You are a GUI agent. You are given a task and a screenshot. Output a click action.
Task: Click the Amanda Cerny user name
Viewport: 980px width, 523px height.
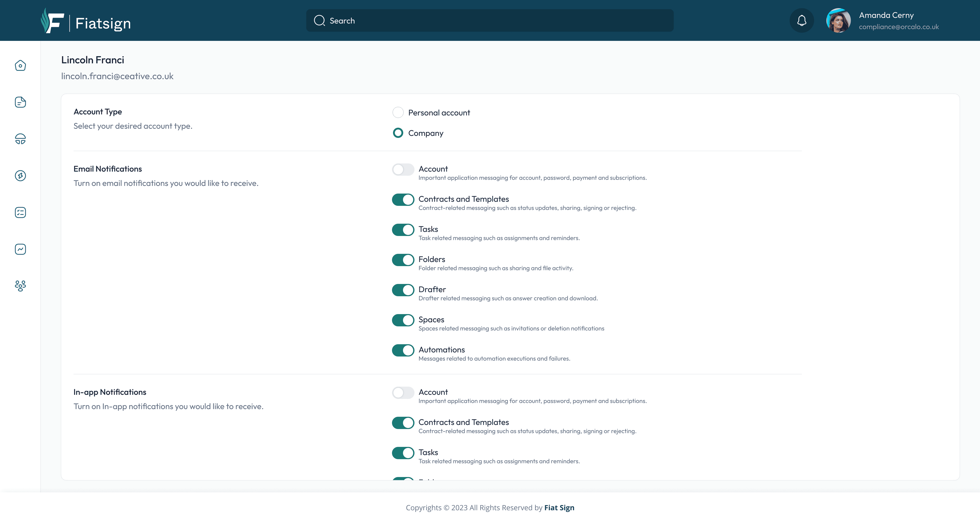886,15
